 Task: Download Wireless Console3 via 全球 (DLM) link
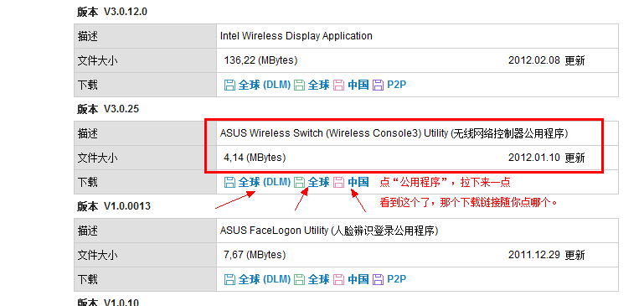(x=265, y=182)
